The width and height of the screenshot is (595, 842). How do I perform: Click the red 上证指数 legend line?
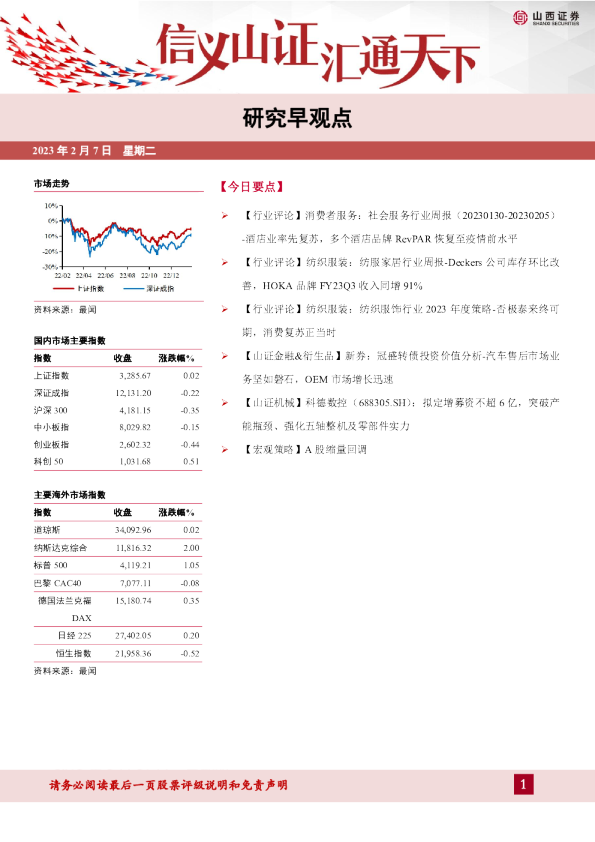[x=64, y=289]
